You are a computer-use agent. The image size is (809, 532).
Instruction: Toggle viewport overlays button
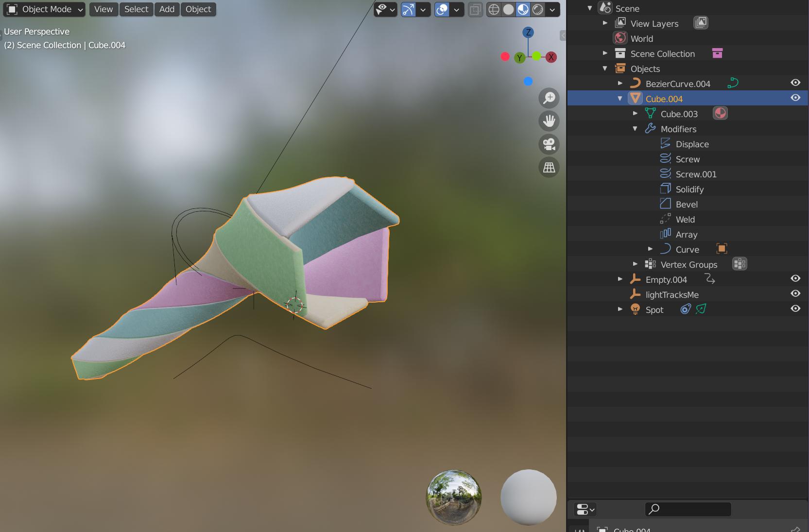442,9
